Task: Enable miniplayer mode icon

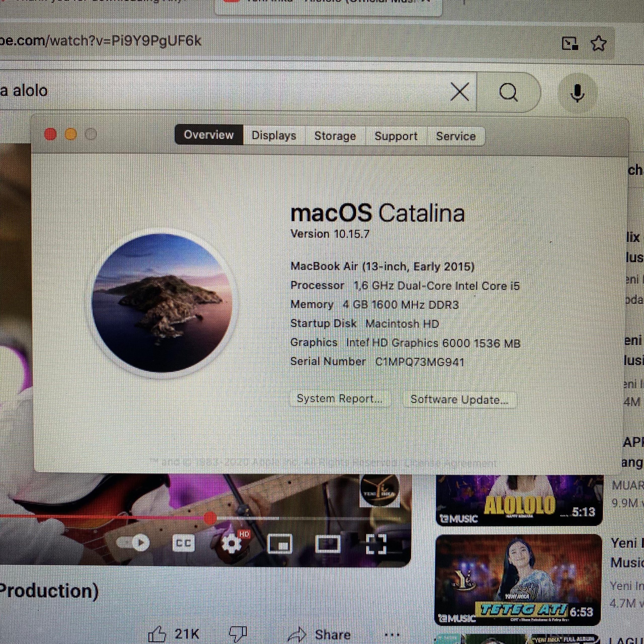Action: coord(280,544)
